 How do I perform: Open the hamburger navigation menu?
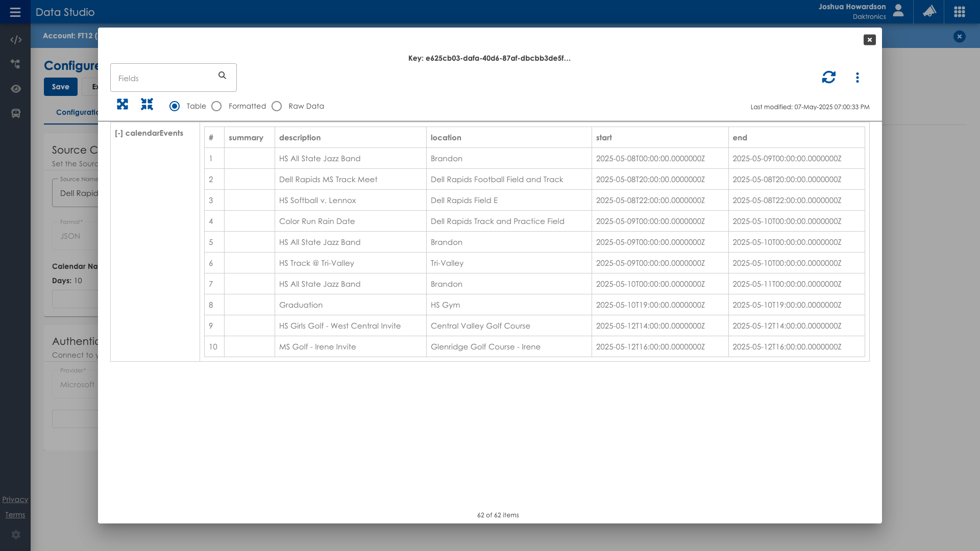[x=15, y=12]
